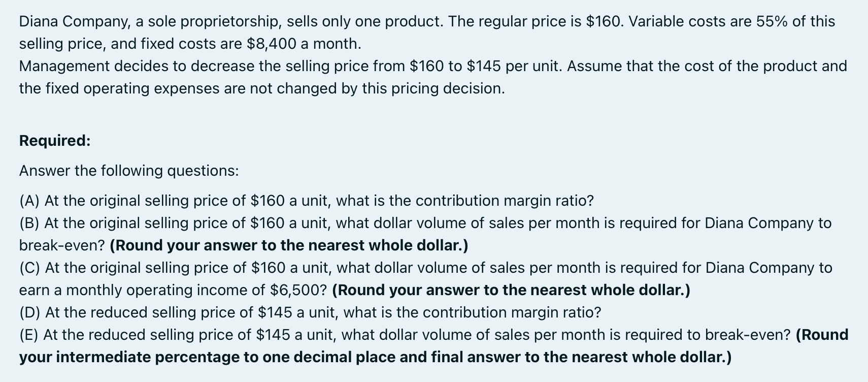
Task: Click 'selling price, and fixed costs' line start
Action: tap(119, 44)
